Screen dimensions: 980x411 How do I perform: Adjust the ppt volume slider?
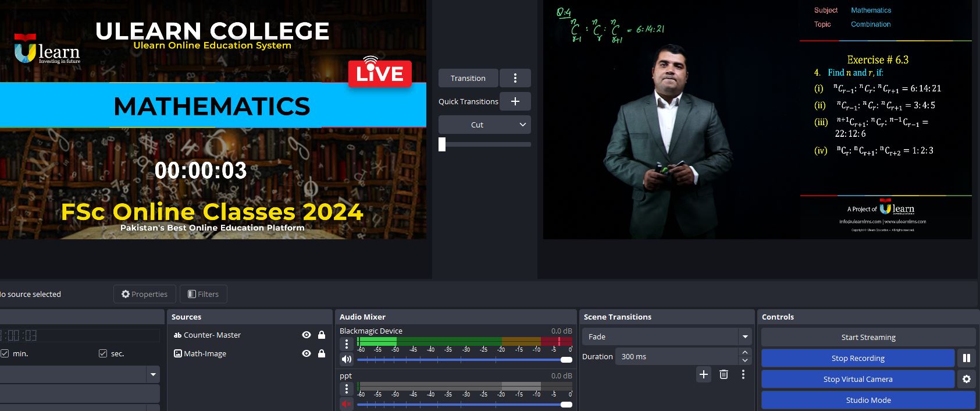pos(465,405)
